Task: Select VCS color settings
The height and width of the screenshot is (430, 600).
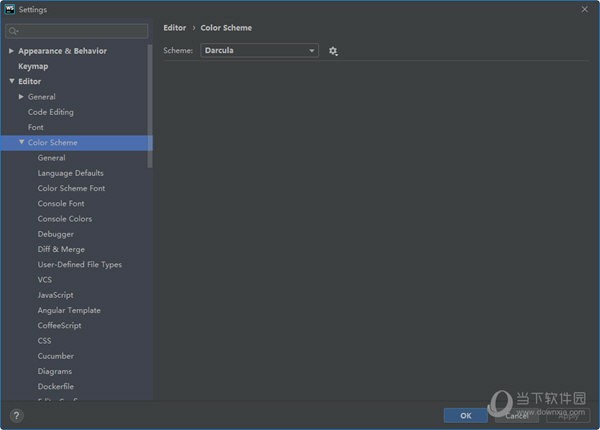Action: (44, 280)
